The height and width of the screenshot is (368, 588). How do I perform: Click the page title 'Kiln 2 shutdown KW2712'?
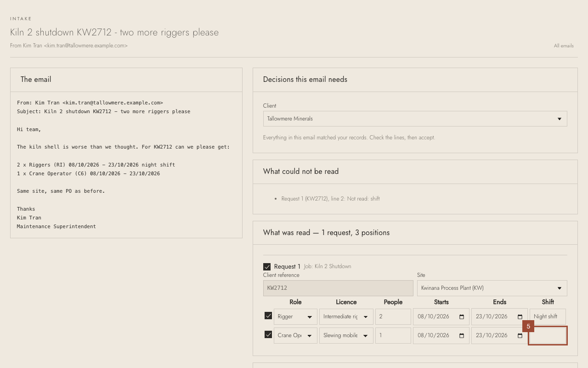114,32
